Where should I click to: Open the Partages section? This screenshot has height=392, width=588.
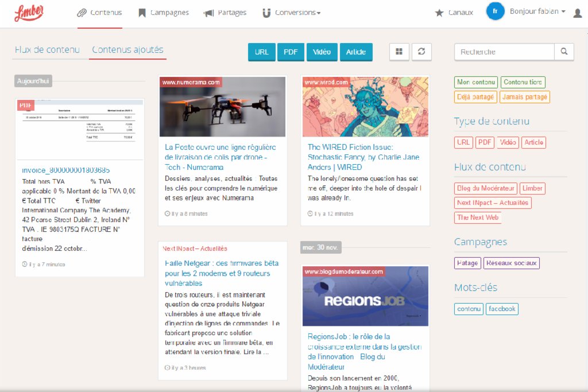tap(232, 13)
